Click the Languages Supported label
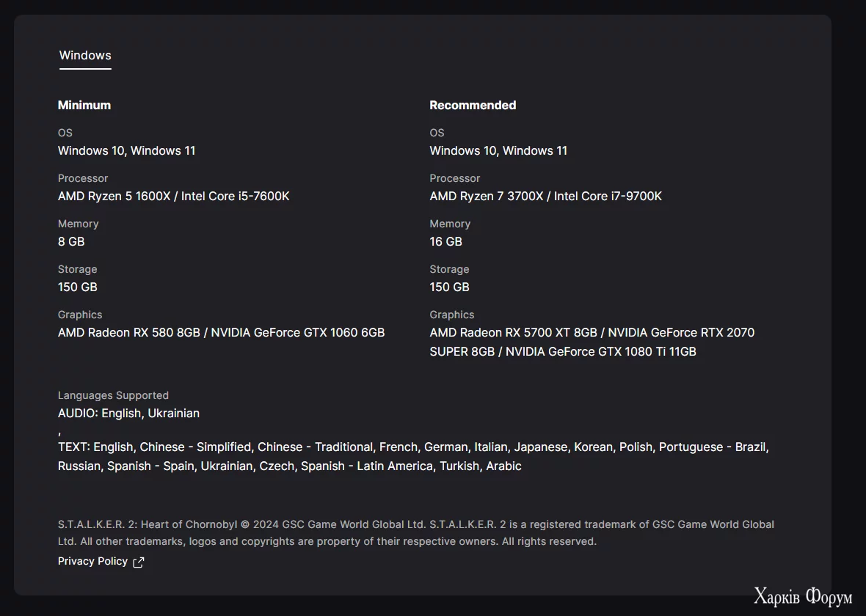Screen dimensions: 866x616 (x=113, y=395)
